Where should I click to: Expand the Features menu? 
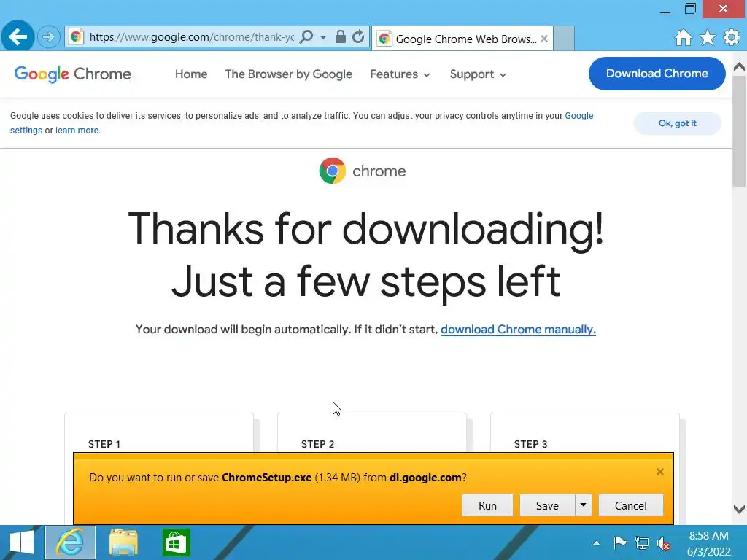point(400,74)
